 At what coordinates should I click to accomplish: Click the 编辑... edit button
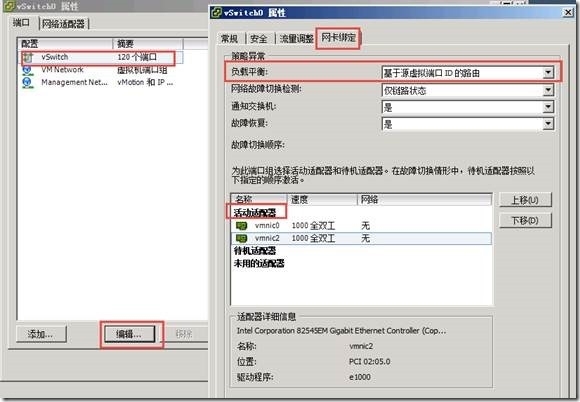click(129, 334)
